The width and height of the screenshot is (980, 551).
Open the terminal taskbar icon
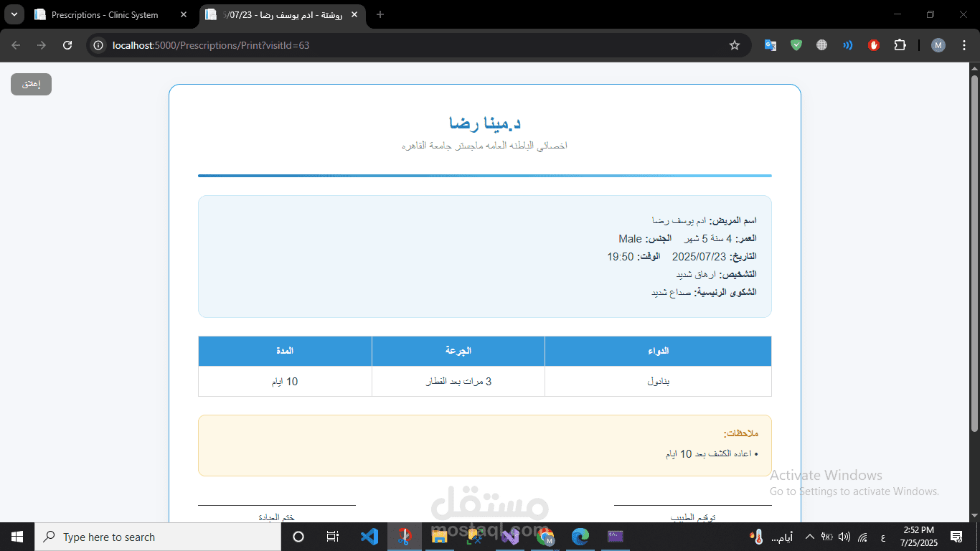coord(616,537)
